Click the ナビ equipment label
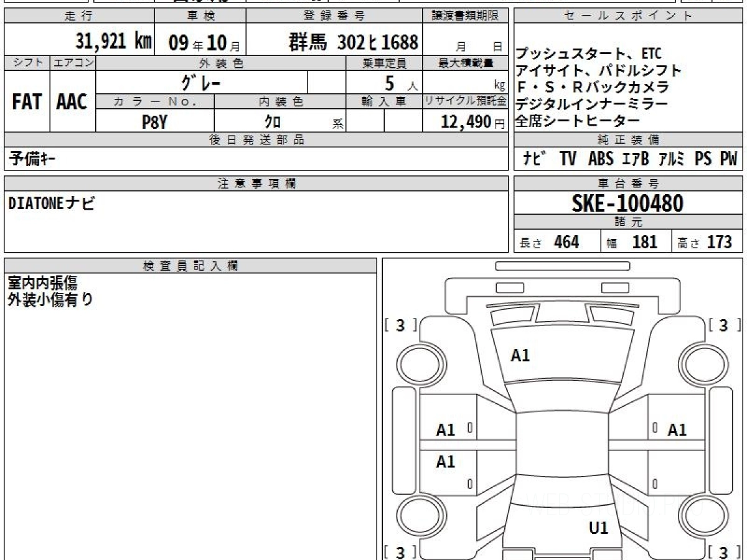 pos(535,159)
